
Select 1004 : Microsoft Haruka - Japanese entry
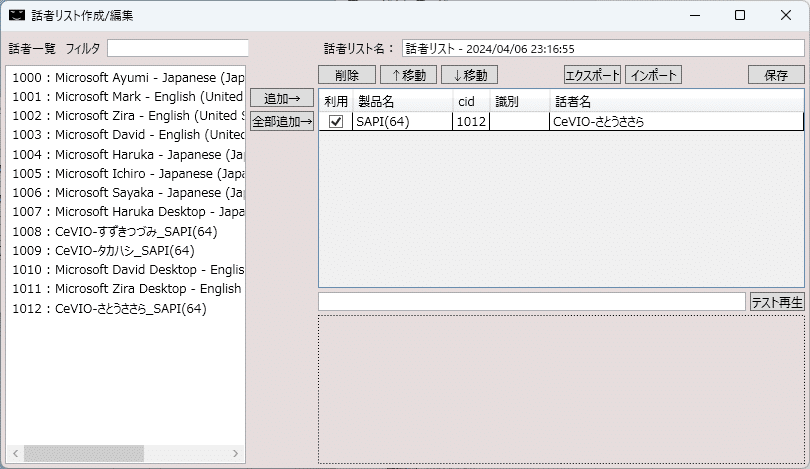126,154
